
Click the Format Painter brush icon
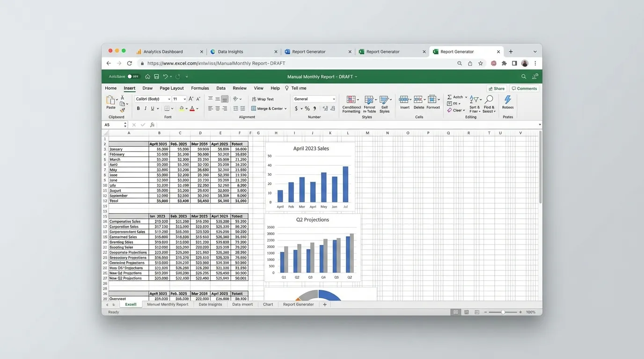123,110
